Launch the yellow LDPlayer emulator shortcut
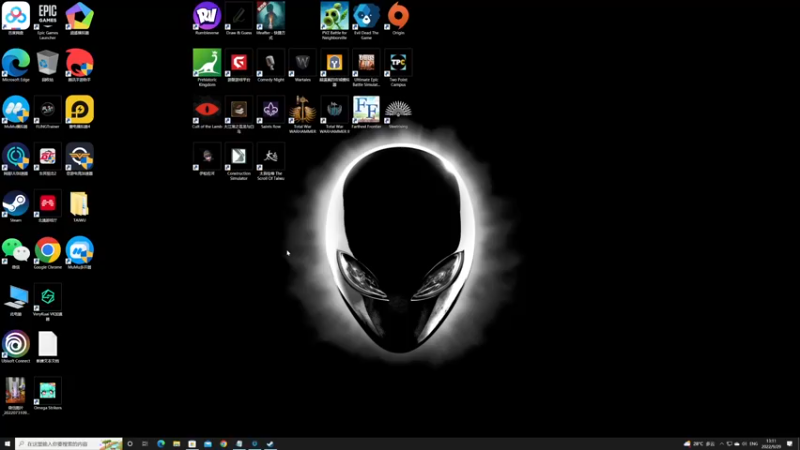Screen dimensions: 800x450 pyautogui.click(x=80, y=112)
